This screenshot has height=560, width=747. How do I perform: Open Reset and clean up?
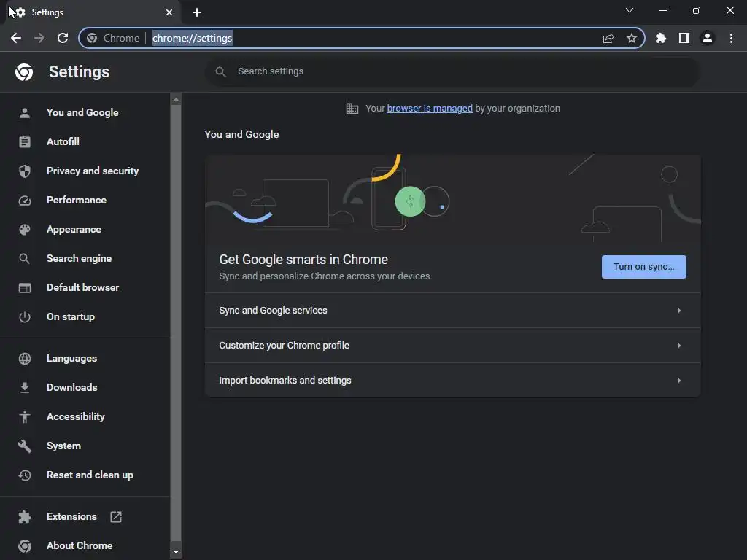pyautogui.click(x=90, y=475)
